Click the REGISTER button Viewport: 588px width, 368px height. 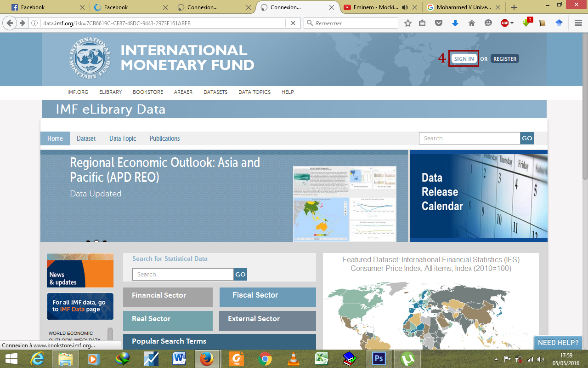(504, 59)
